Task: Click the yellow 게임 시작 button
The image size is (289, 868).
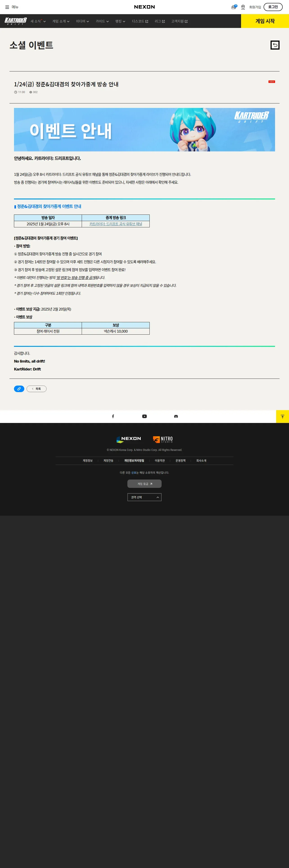Action: coord(265,21)
